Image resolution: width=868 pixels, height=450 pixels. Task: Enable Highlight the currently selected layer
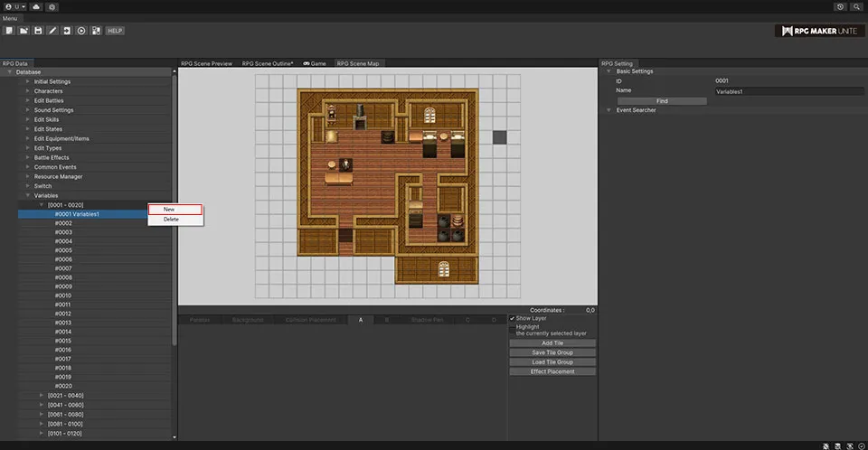coord(512,327)
